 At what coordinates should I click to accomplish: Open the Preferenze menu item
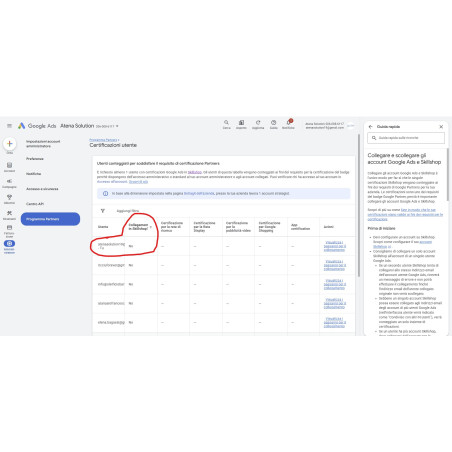tap(35, 159)
